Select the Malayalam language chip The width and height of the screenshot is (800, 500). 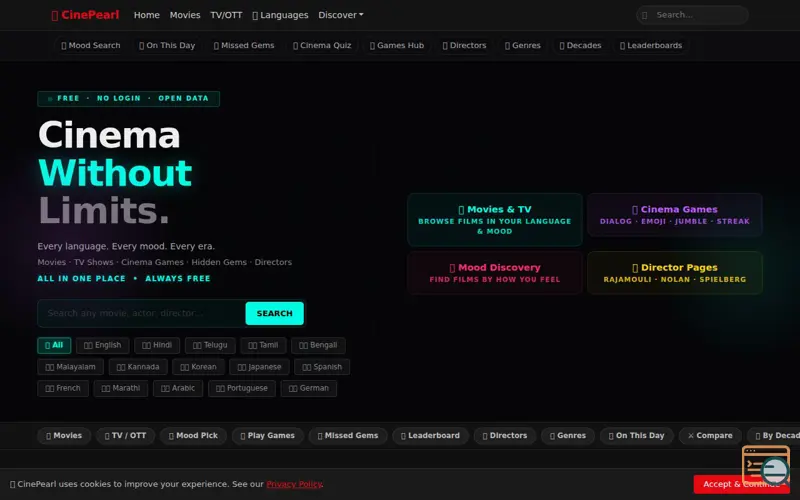[x=70, y=367]
